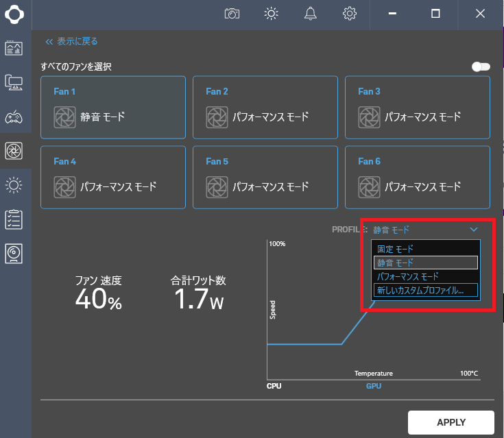Maximize the CAM window

click(435, 14)
